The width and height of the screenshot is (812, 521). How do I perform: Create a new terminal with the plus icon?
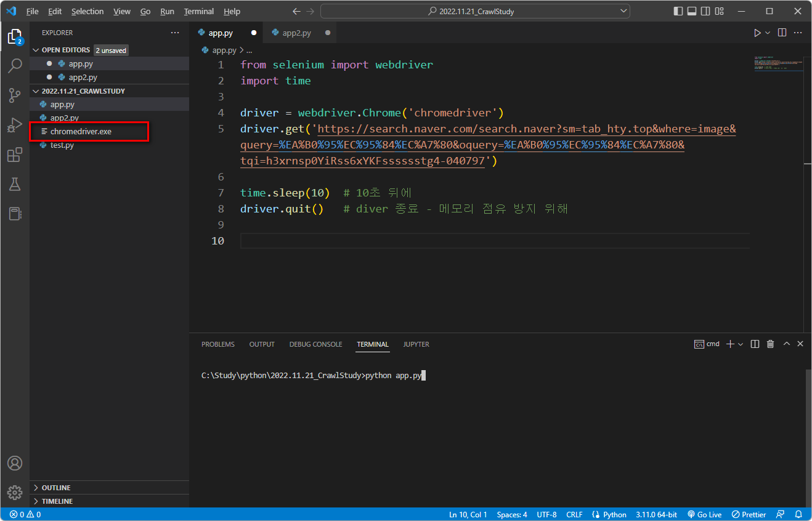729,344
